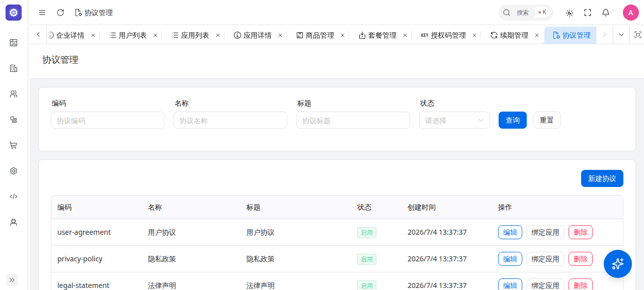Open the applications sidebar icon

click(14, 120)
